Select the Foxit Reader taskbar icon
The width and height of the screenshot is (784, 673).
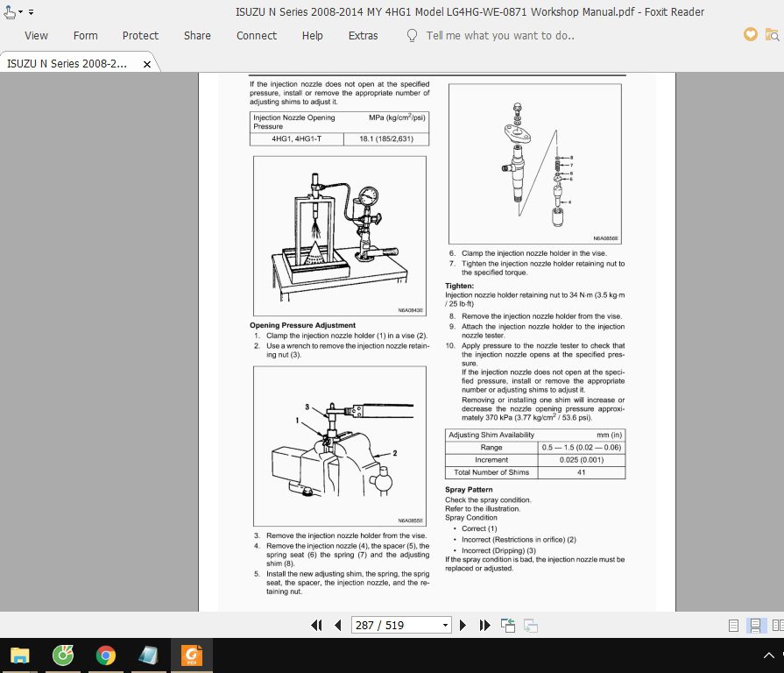click(x=192, y=655)
